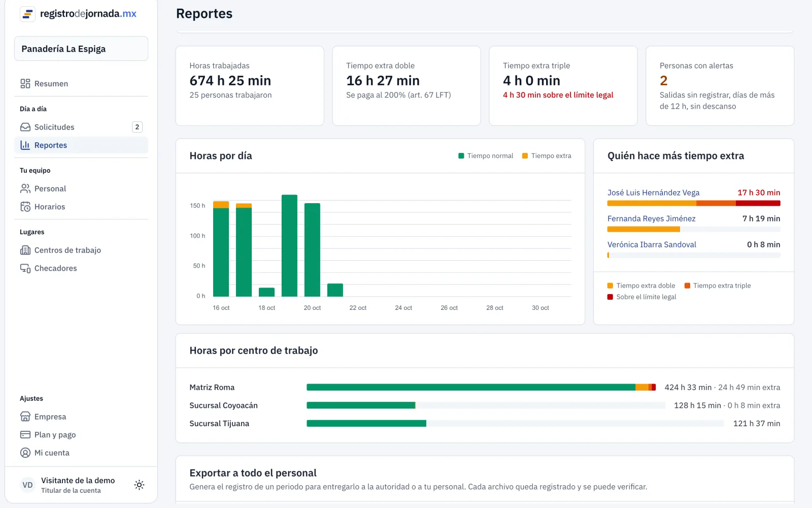Click the Matriz Roma hours bar
Image resolution: width=812 pixels, height=508 pixels.
pos(481,387)
